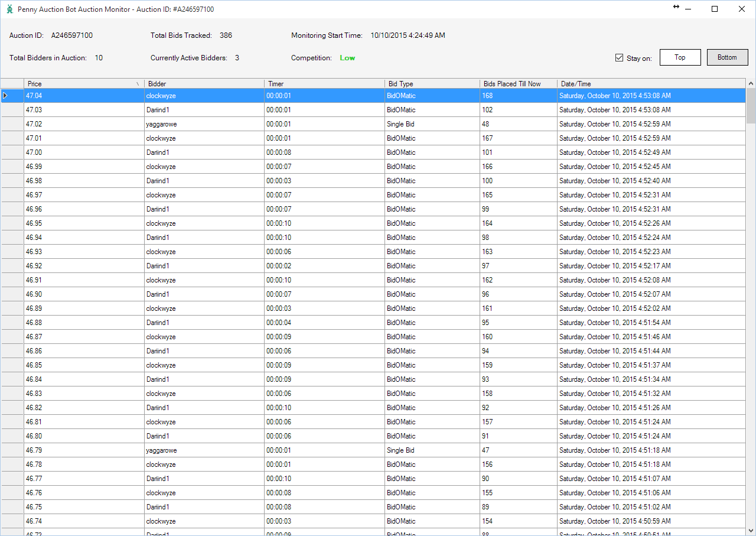Select the price cell 46.95

click(84, 223)
